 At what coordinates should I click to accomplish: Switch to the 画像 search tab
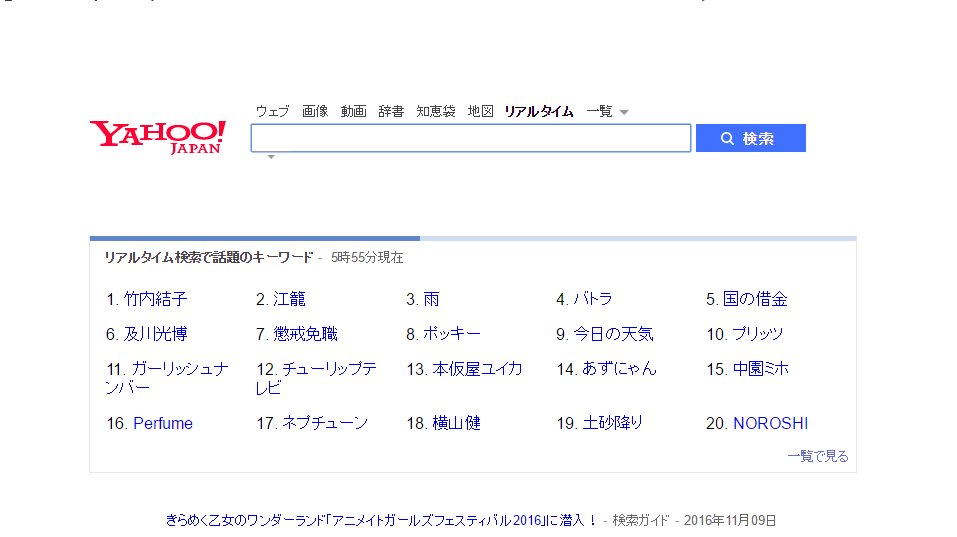coord(315,111)
